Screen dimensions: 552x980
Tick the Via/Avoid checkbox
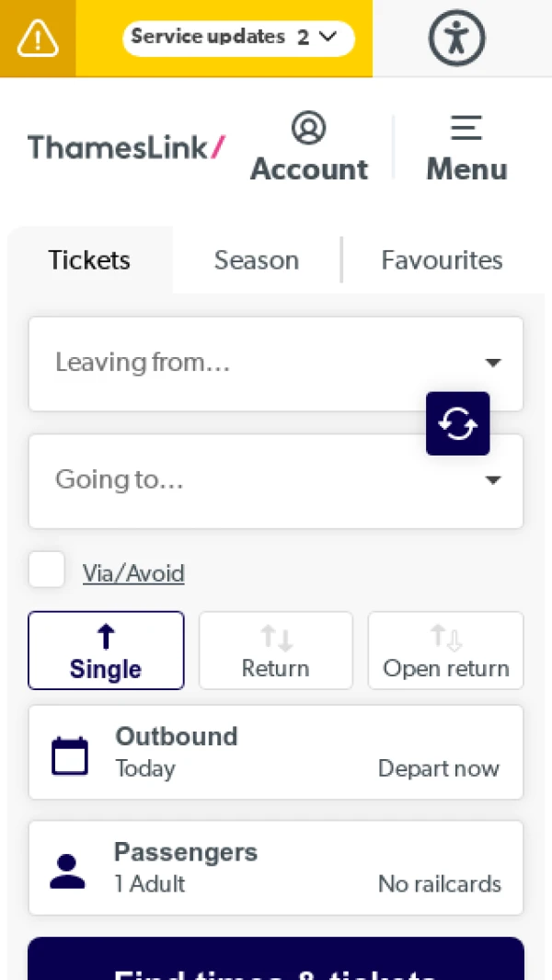click(x=46, y=570)
